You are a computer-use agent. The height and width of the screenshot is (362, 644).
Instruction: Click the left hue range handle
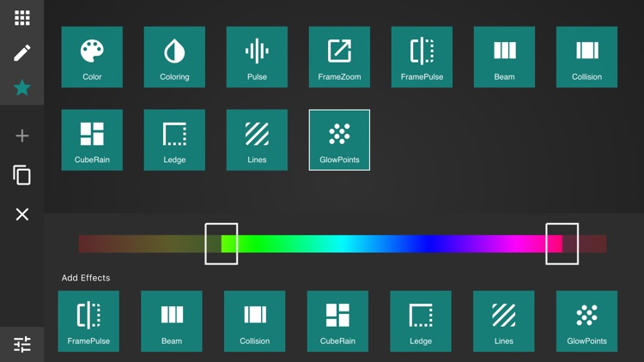pyautogui.click(x=222, y=244)
